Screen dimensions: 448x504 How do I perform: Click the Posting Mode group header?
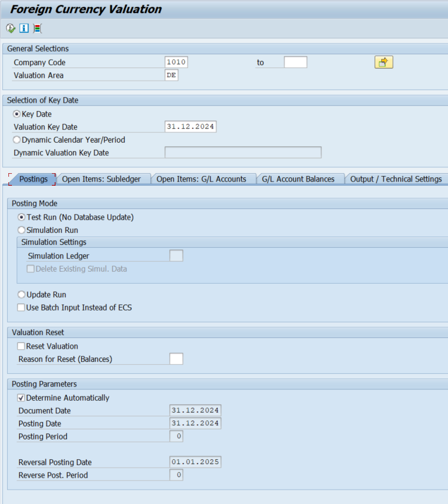click(x=35, y=204)
